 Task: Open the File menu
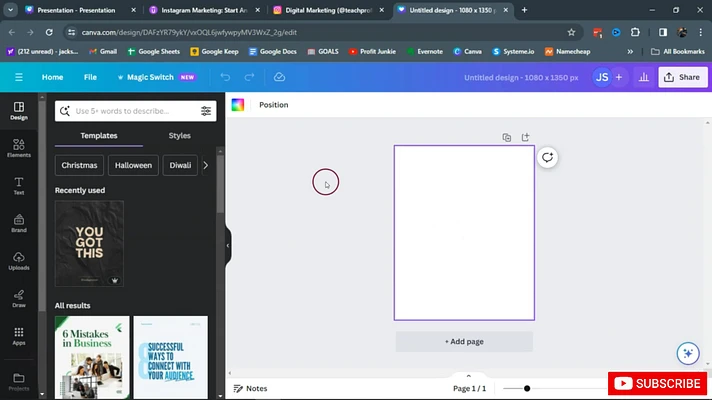90,77
